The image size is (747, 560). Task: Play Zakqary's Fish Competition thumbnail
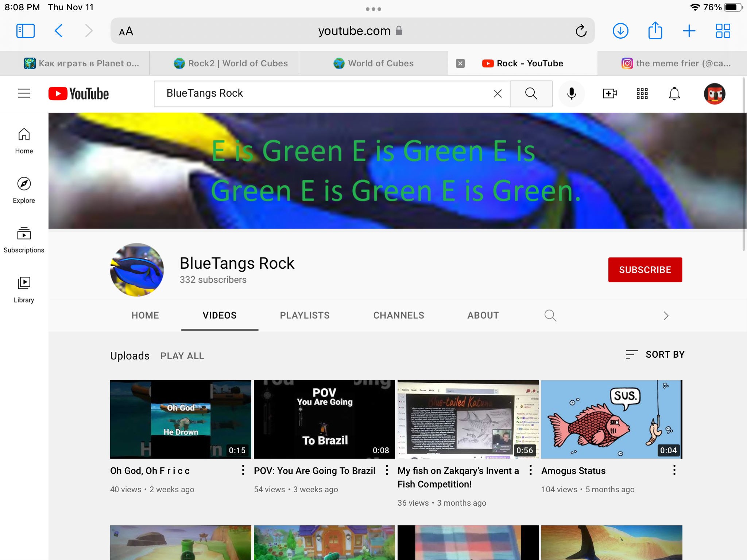[x=468, y=419]
